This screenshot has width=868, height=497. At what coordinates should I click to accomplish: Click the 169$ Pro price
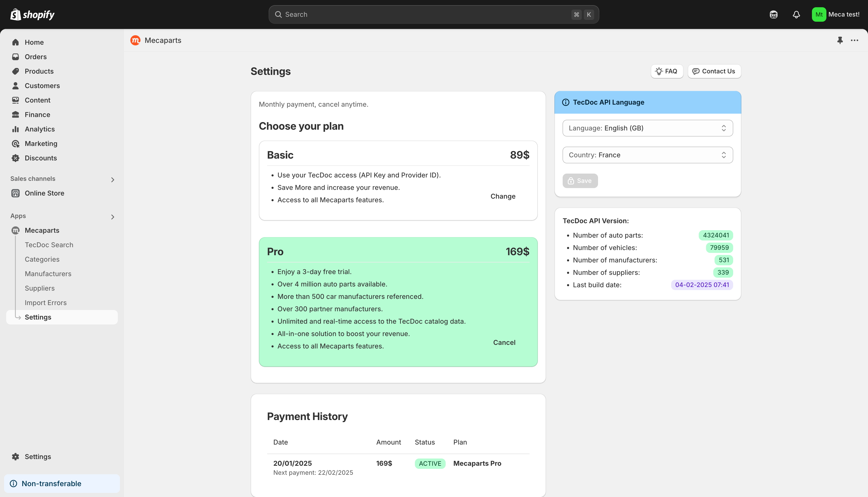(x=517, y=252)
